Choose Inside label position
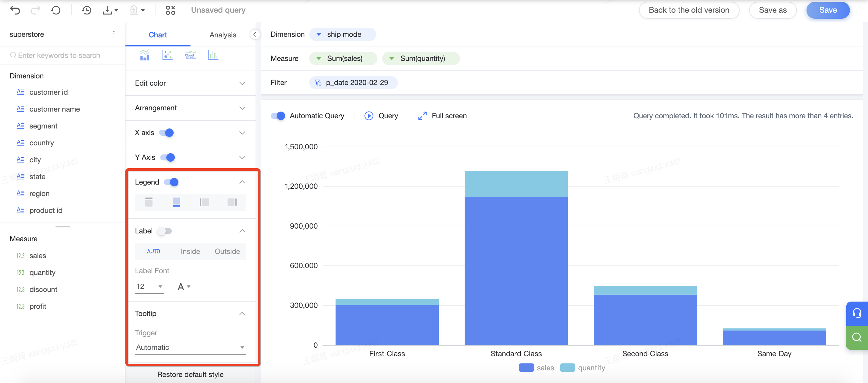This screenshot has width=868, height=383. tap(190, 252)
